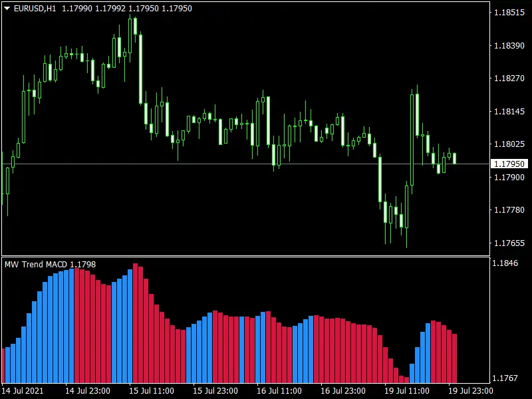Open the chart dropdown triangle beside EURUSD,H1
Screen dimensions: 532x399
(7, 8)
